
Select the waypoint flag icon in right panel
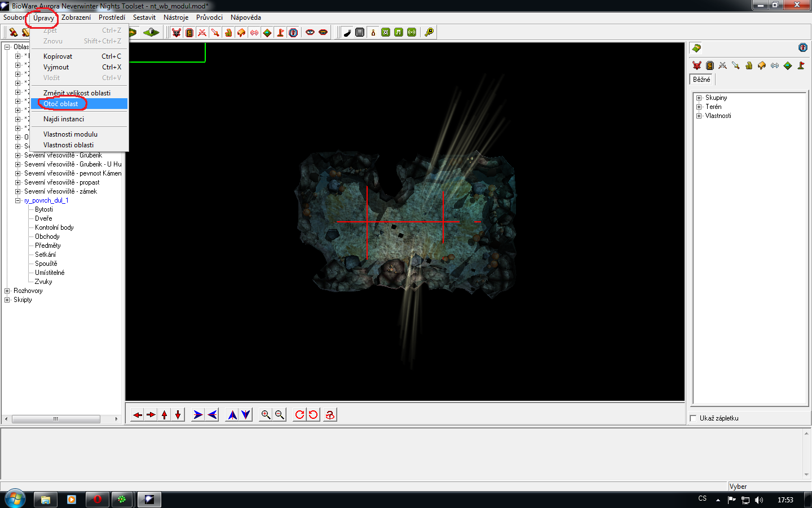801,65
